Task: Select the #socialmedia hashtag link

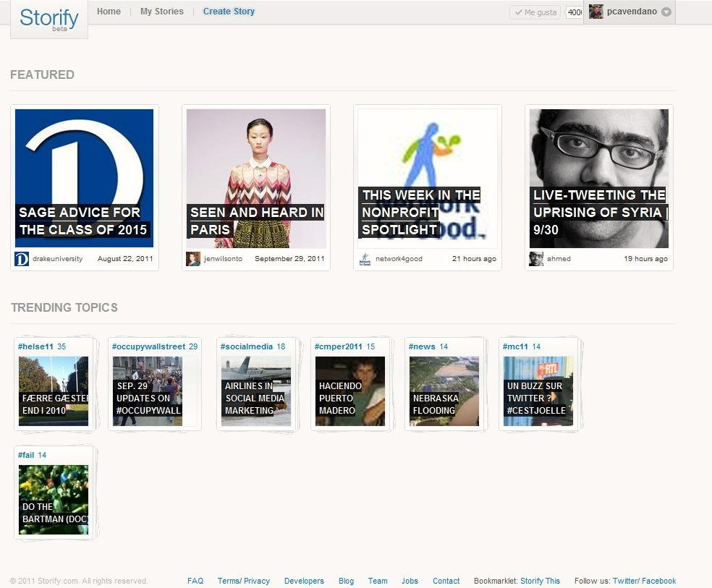Action: click(x=246, y=346)
